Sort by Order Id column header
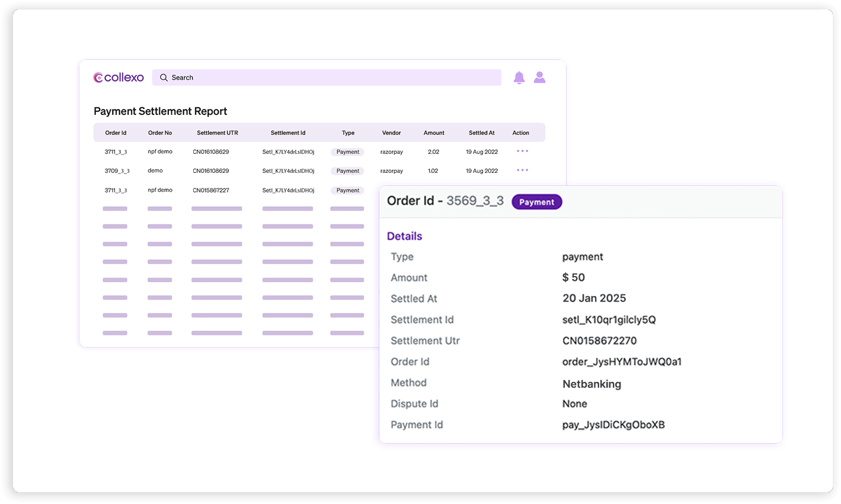Screen dimensions: 841x504 116,133
